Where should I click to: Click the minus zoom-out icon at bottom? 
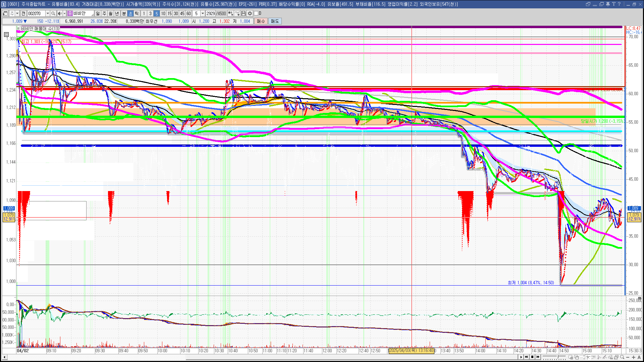click(628, 357)
